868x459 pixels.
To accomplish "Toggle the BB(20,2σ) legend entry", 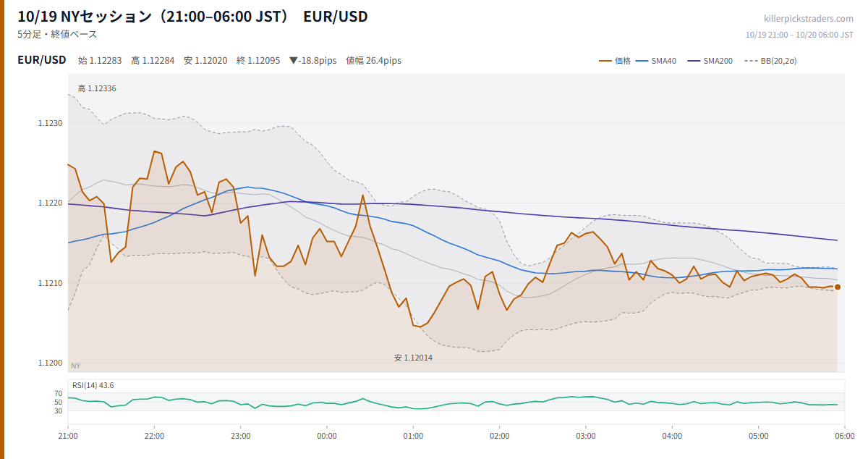I will [x=770, y=61].
